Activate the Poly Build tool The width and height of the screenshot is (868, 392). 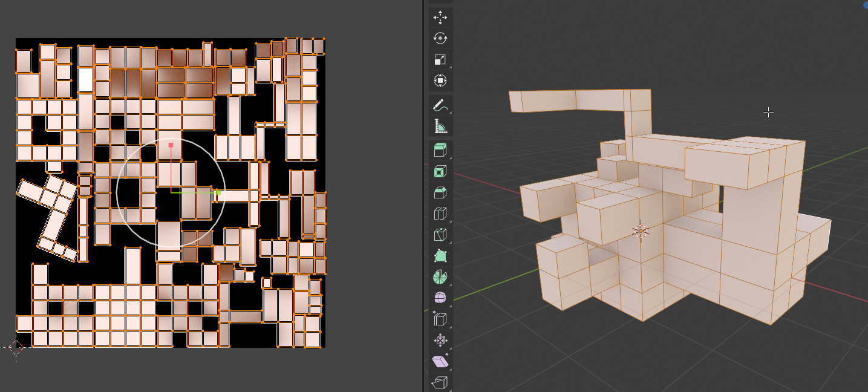440,256
